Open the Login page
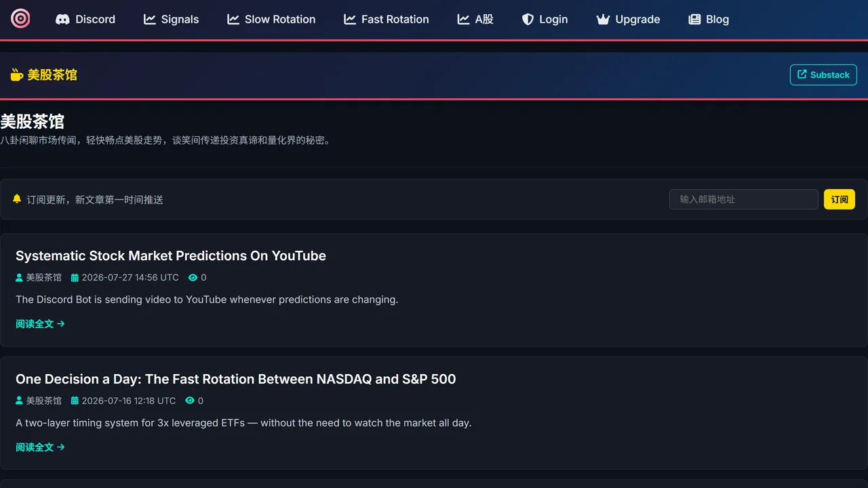 [x=545, y=20]
